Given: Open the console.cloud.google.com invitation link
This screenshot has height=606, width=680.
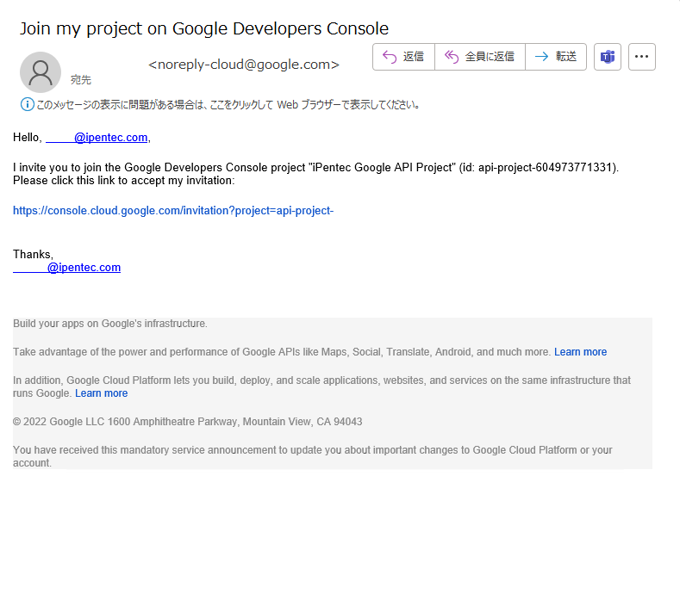Looking at the screenshot, I should pyautogui.click(x=173, y=210).
